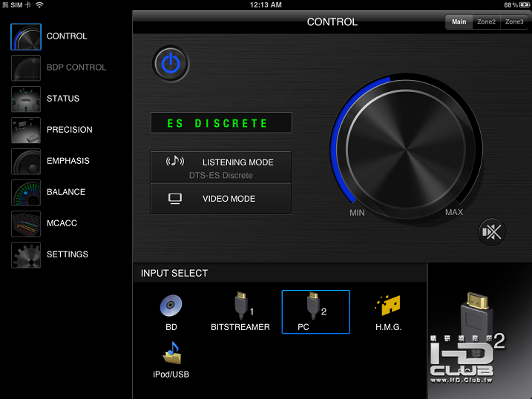Click the BDP CONTROL sidebar label
This screenshot has height=399, width=532.
[x=76, y=67]
